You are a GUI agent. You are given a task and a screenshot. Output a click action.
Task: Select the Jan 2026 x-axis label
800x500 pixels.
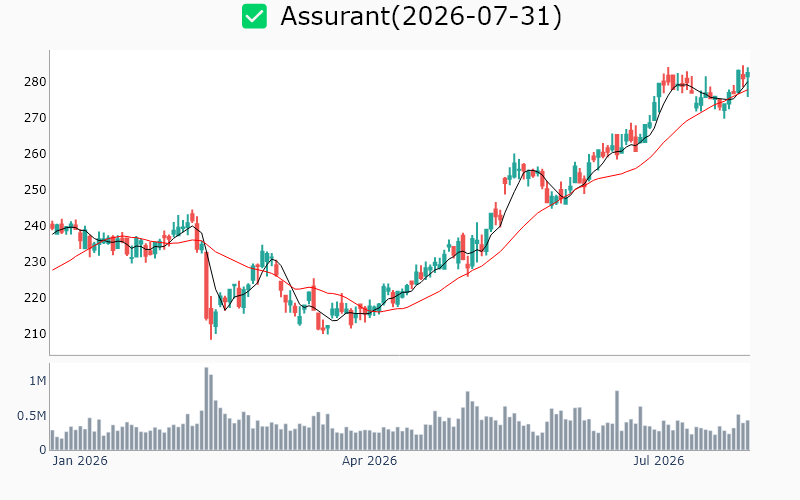(80, 461)
